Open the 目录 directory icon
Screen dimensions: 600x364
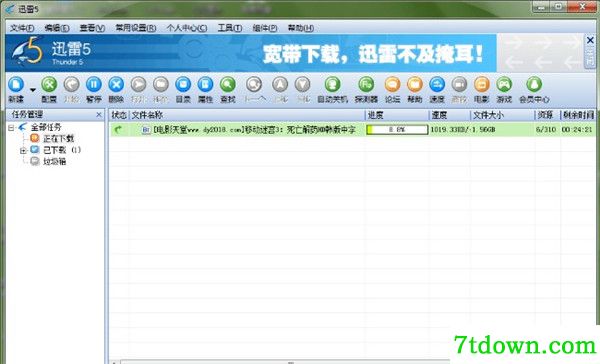pyautogui.click(x=183, y=85)
